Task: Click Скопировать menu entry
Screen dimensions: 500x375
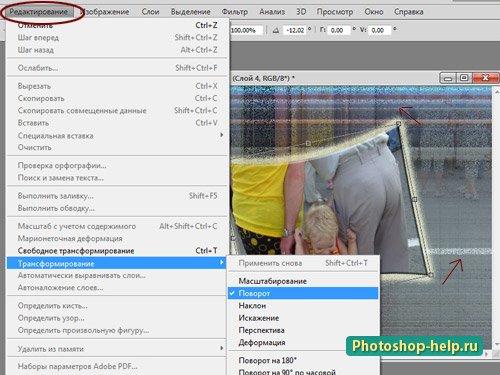Action: point(117,98)
